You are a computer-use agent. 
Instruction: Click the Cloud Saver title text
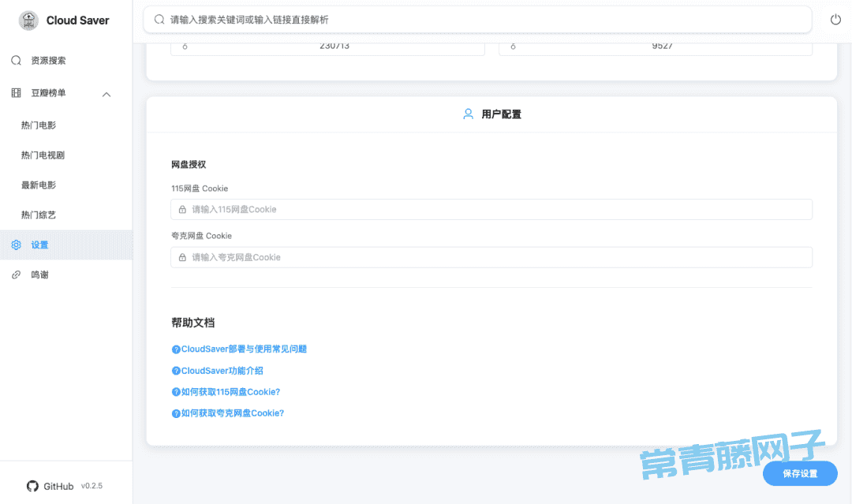coord(77,21)
